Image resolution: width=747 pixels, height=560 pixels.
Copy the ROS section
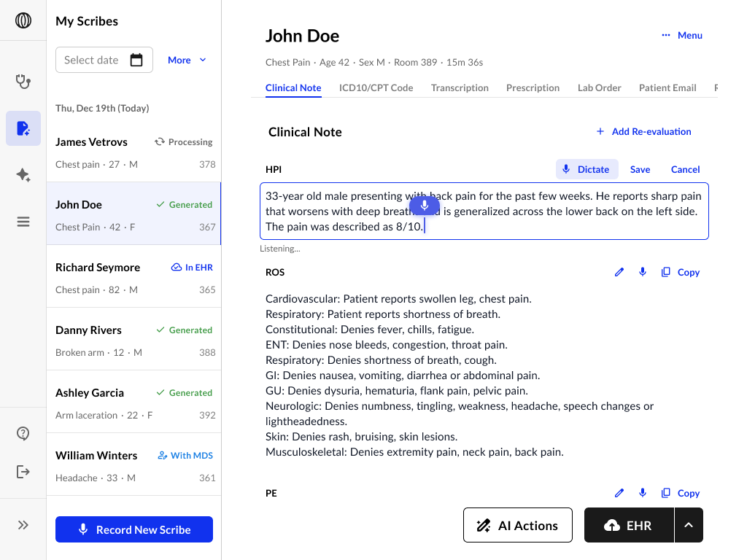click(x=681, y=272)
